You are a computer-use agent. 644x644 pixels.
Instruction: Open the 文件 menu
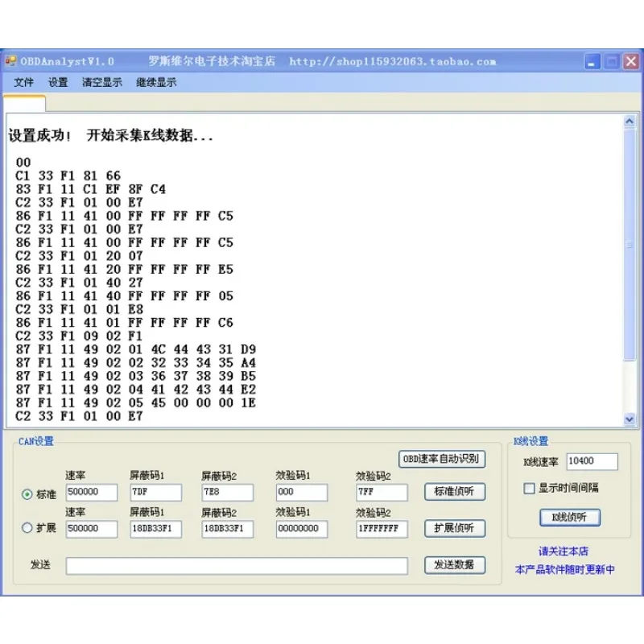(x=23, y=82)
